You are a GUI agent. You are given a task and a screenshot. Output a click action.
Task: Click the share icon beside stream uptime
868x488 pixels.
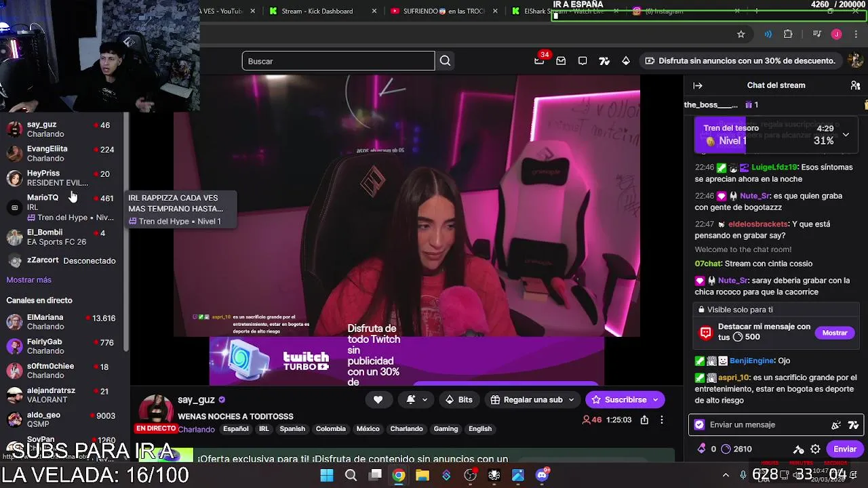[x=644, y=420]
